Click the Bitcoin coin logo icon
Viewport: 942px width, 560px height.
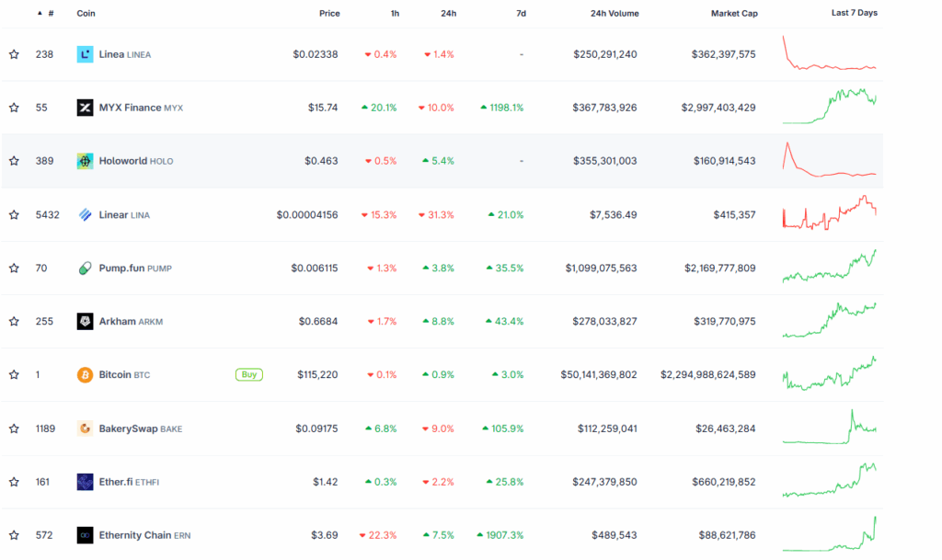tap(85, 375)
